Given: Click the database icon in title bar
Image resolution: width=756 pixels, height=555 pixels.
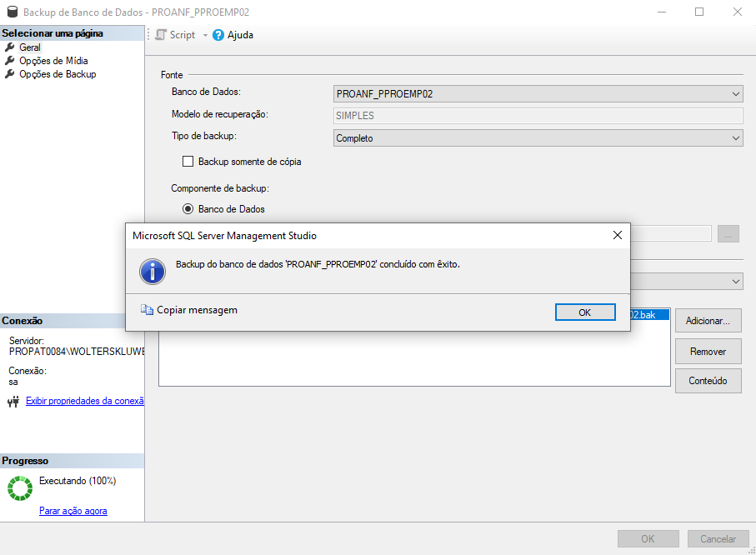Looking at the screenshot, I should coord(13,12).
